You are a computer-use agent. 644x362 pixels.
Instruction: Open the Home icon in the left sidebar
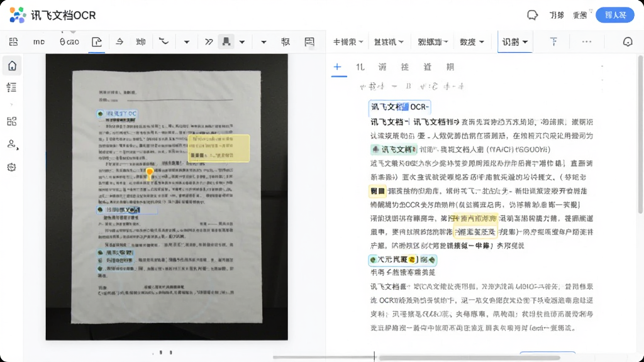(12, 65)
